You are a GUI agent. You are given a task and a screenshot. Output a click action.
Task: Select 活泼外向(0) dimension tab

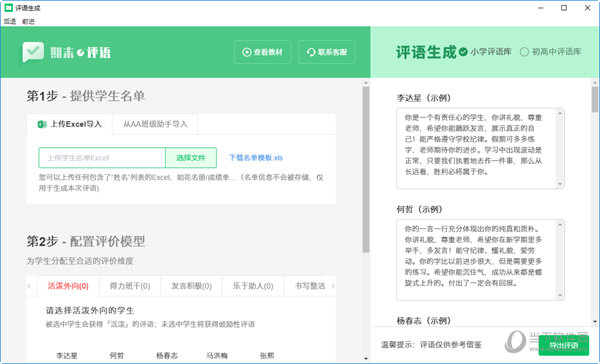pyautogui.click(x=68, y=286)
